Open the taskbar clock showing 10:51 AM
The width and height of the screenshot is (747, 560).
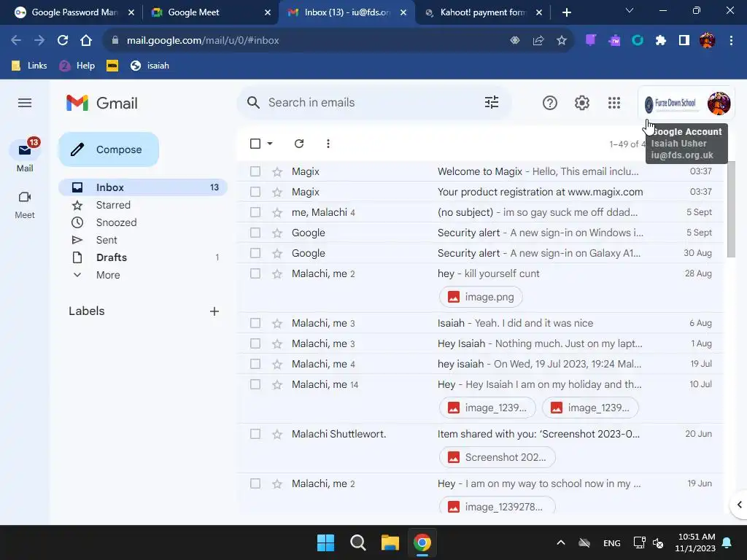tap(695, 542)
